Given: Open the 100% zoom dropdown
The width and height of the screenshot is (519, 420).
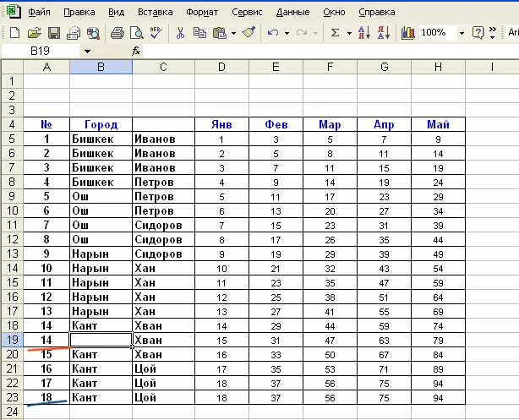Looking at the screenshot, I should 462,33.
